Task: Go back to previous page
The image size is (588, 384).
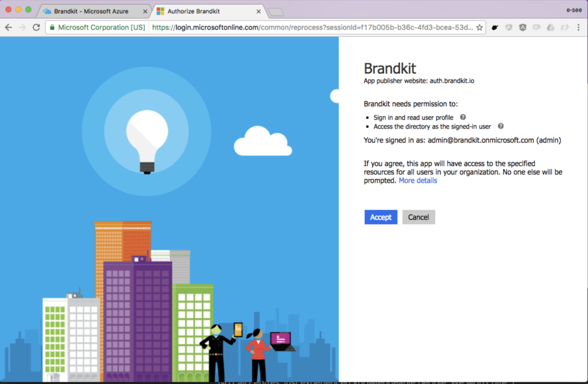Action: [x=8, y=28]
